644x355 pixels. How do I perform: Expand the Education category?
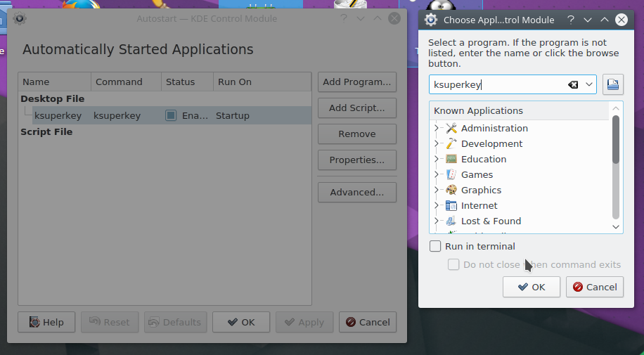pos(436,159)
